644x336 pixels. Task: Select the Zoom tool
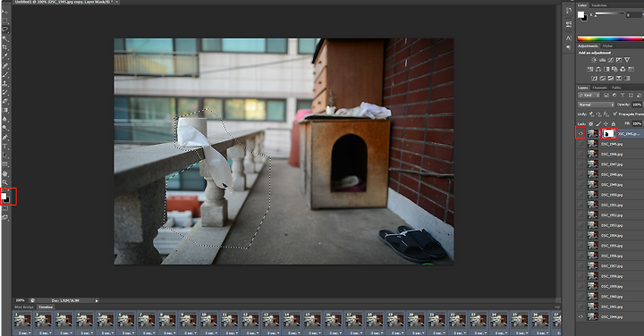tap(5, 182)
